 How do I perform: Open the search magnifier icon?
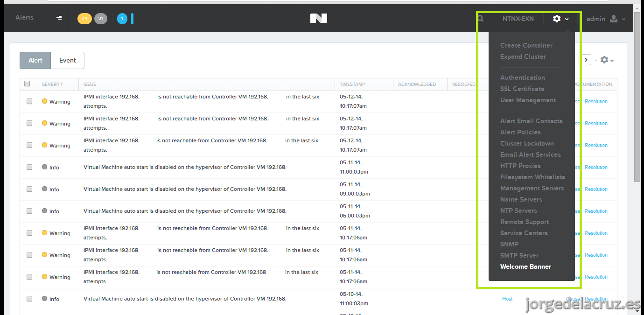pos(481,19)
